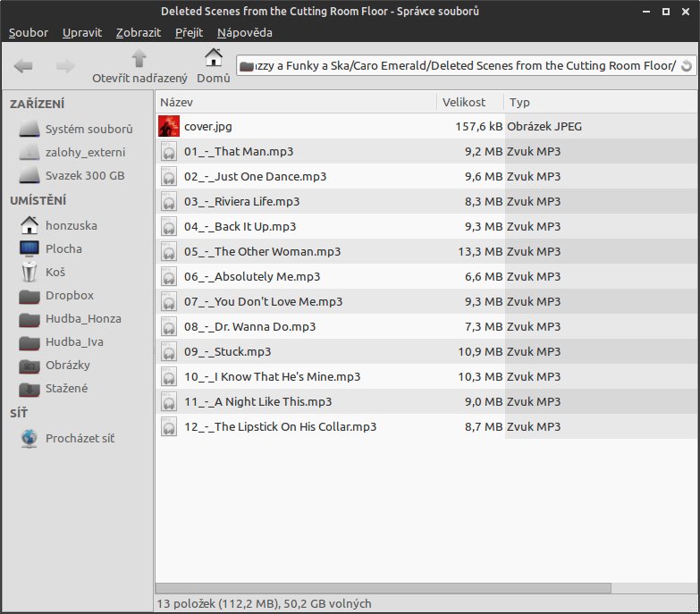700x614 pixels.
Task: Maximize the file manager window
Action: 666,12
